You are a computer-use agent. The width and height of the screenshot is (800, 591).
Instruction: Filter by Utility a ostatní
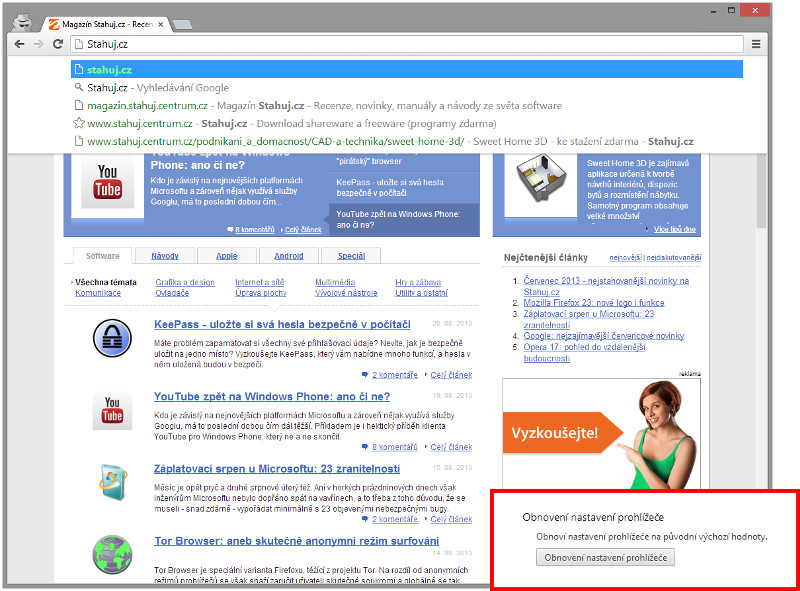coord(421,293)
